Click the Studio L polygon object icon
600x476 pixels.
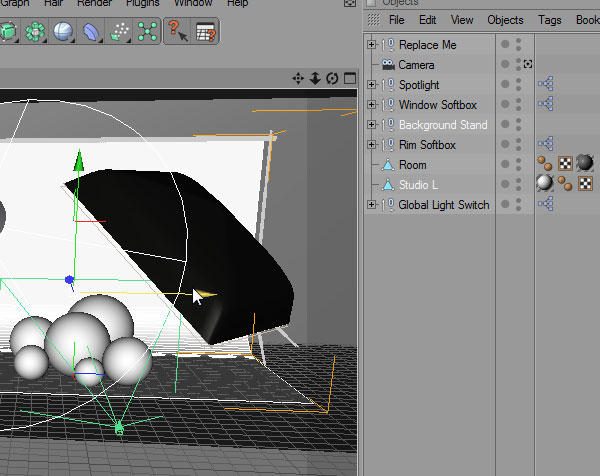388,185
